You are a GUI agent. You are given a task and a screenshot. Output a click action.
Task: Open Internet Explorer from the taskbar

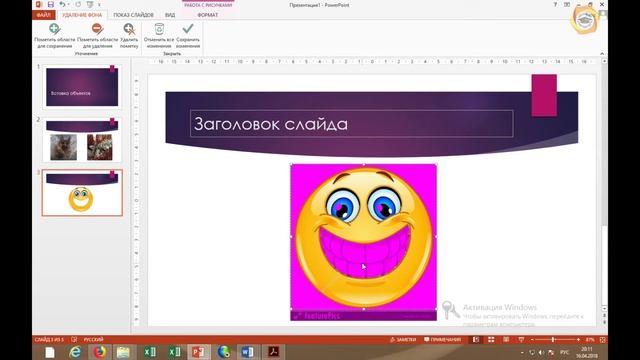(75, 352)
